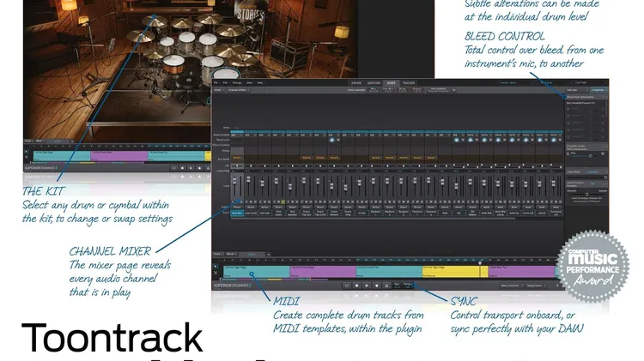Click the Kick Sub channel level fader

(x=263, y=184)
